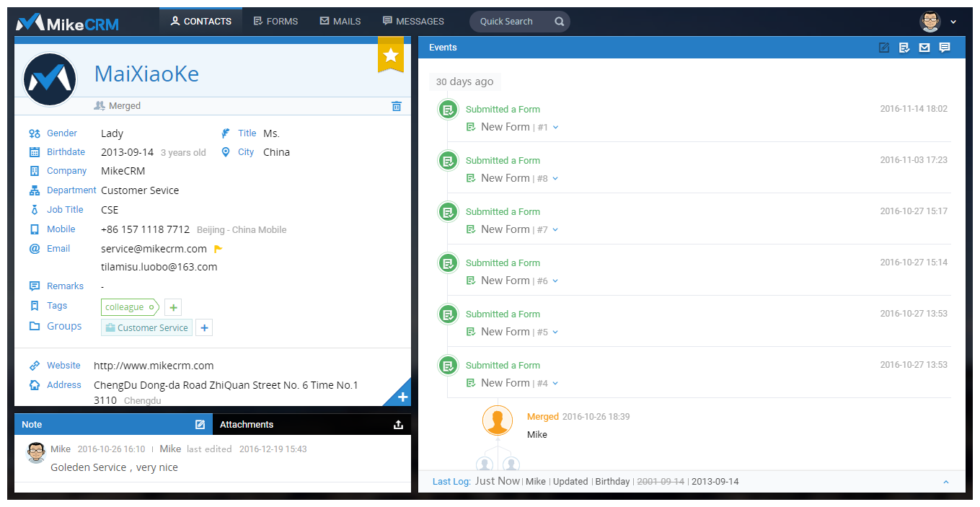
Task: Click the MikeCRM logo
Action: click(x=67, y=23)
